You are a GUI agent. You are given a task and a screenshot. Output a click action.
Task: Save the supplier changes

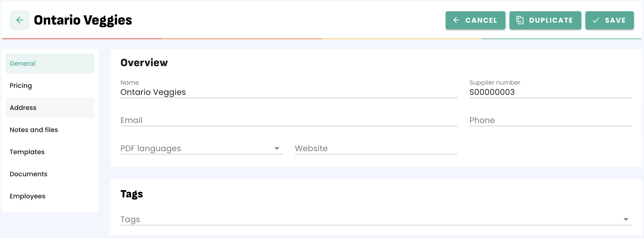(x=609, y=20)
